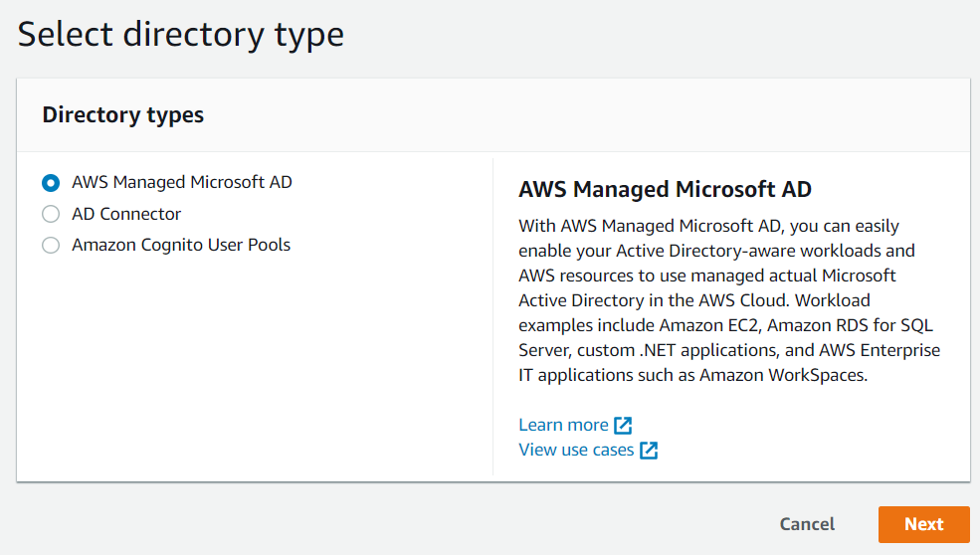Proceed with the orange Next button
Screen dimensions: 980x555
pyautogui.click(x=923, y=524)
